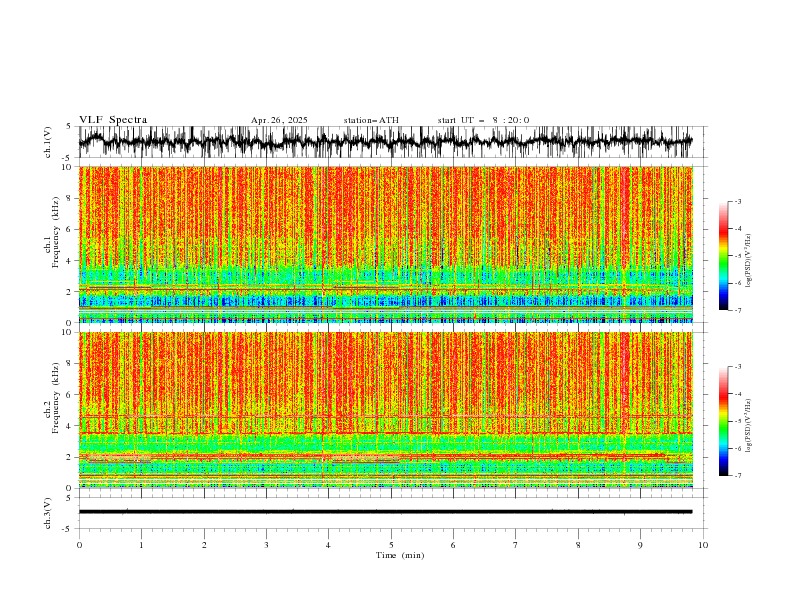Click the "5" tick on ch.1(V) axis
The height and width of the screenshot is (612, 792).
pyautogui.click(x=69, y=127)
